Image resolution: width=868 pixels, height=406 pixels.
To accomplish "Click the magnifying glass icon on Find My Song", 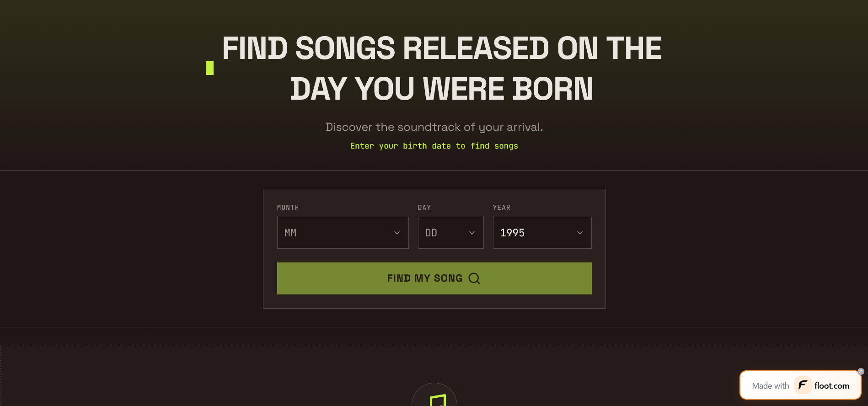I will click(475, 278).
